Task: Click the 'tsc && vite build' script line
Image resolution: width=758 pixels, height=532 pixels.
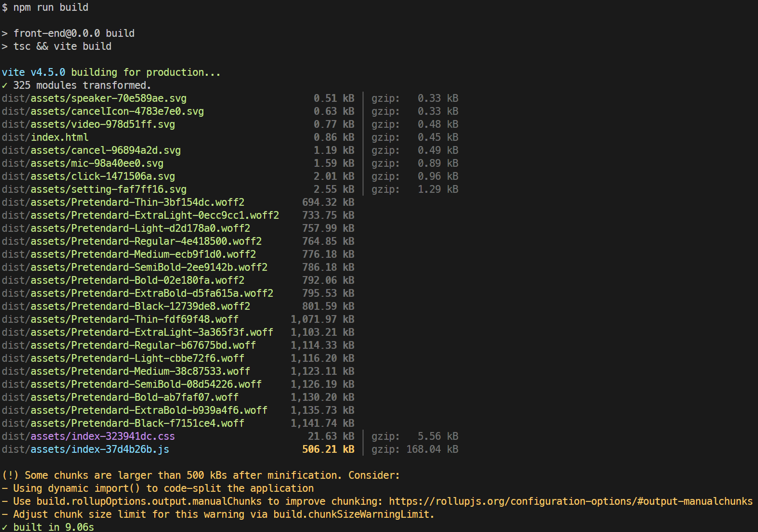Action: (62, 47)
